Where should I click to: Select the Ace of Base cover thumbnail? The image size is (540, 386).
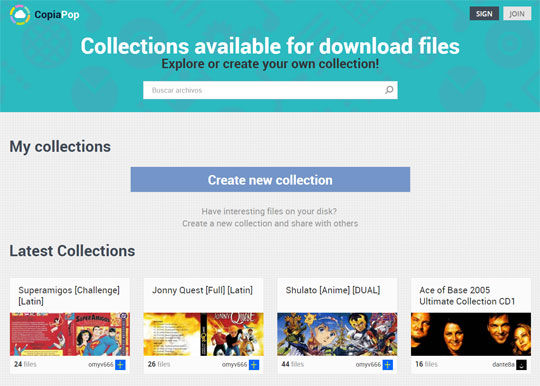click(471, 334)
